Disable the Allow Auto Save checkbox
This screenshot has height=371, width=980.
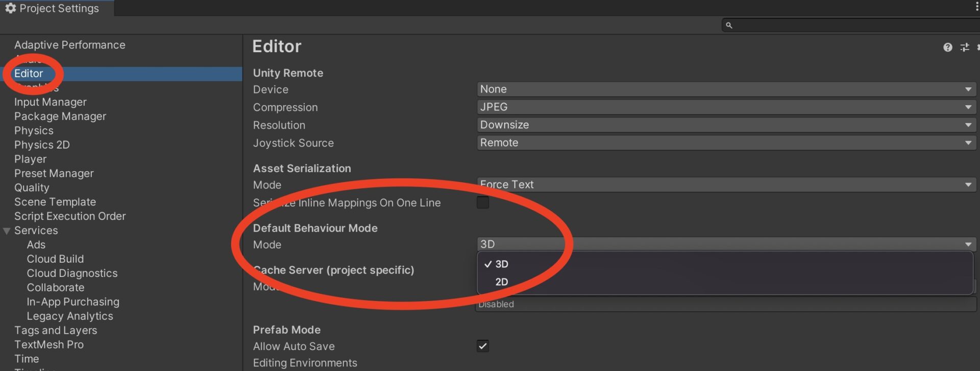[x=482, y=346]
